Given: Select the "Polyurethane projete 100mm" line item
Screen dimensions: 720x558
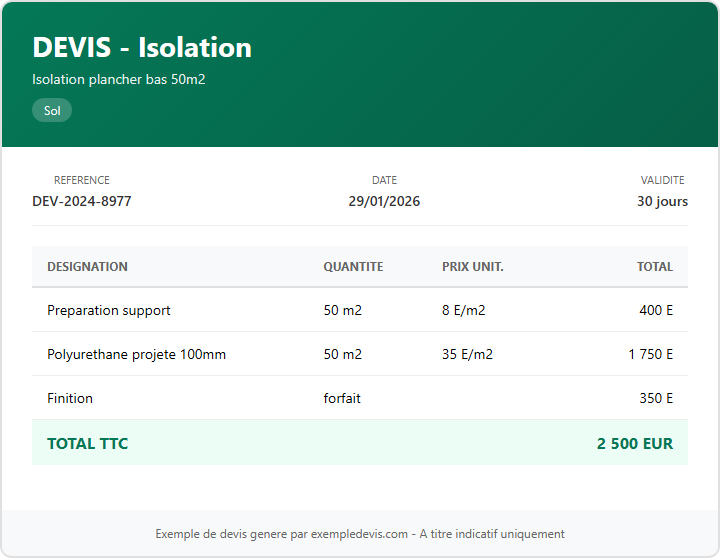Looking at the screenshot, I should click(136, 354).
